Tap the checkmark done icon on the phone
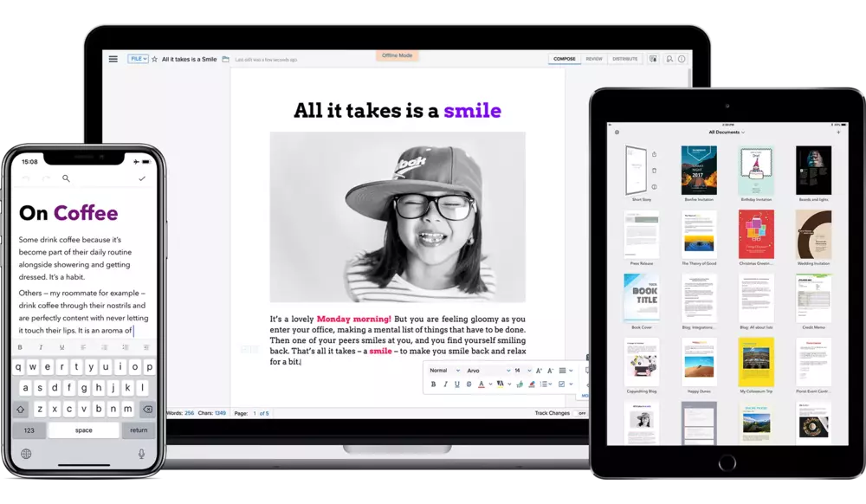866x504 pixels. [x=142, y=178]
